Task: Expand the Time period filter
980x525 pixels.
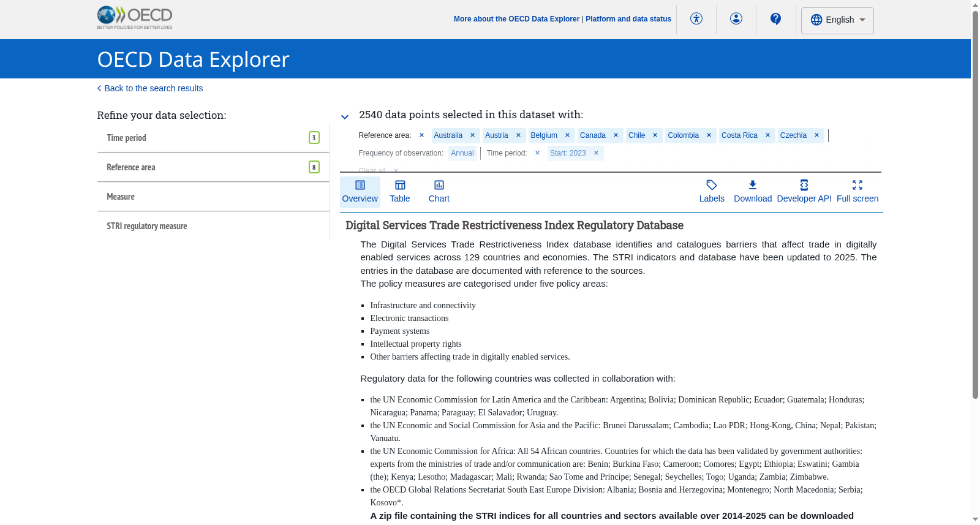Action: [x=213, y=138]
